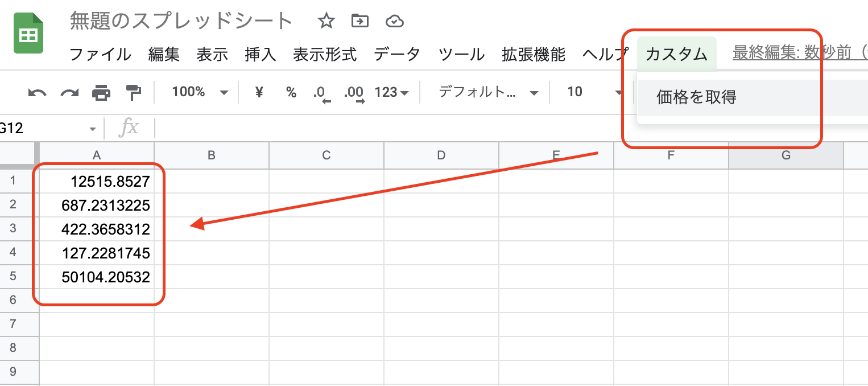Decrease decimal places button

point(321,94)
